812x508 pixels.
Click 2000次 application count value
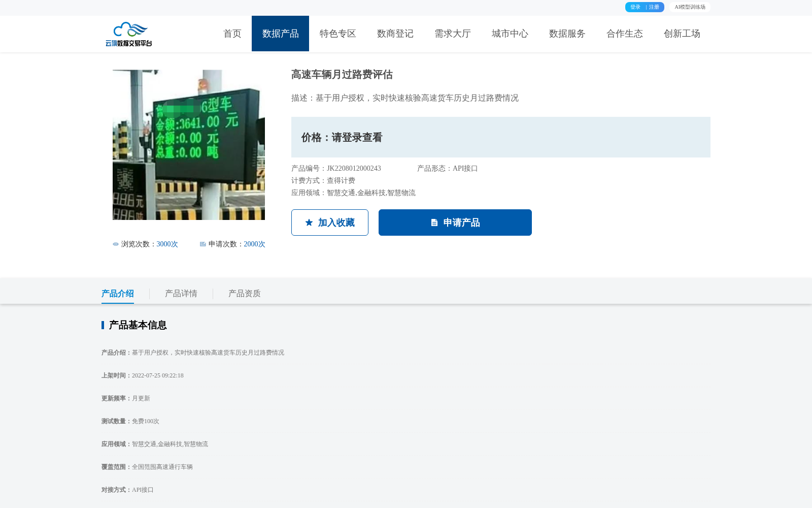255,244
